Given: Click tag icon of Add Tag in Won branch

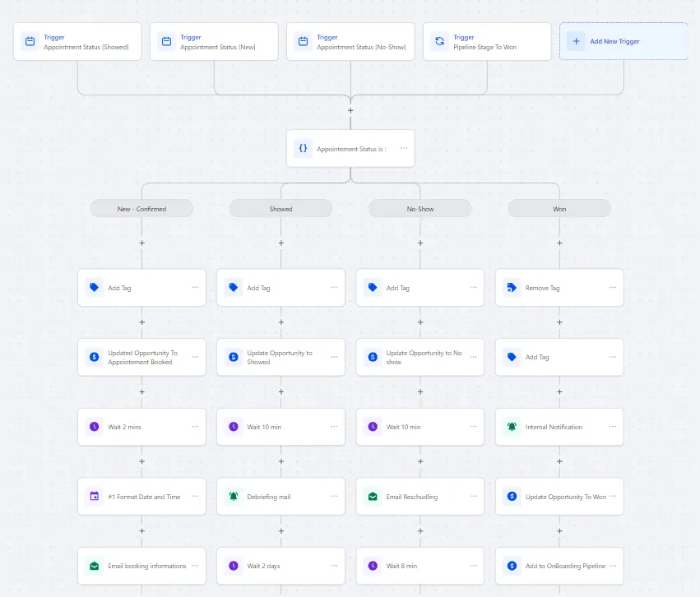Looking at the screenshot, I should click(x=512, y=357).
